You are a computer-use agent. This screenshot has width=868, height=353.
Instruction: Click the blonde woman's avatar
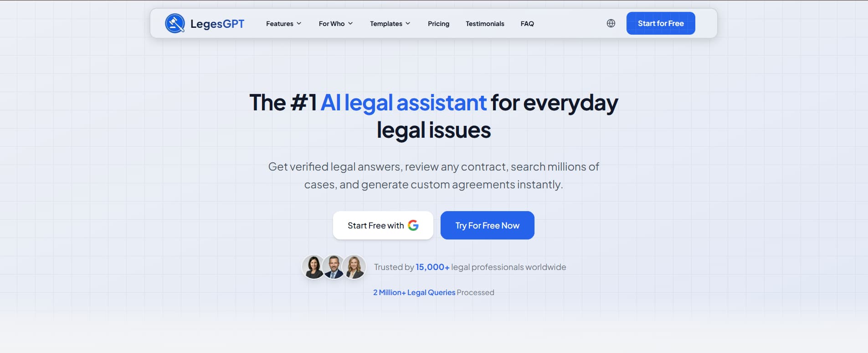tap(354, 267)
